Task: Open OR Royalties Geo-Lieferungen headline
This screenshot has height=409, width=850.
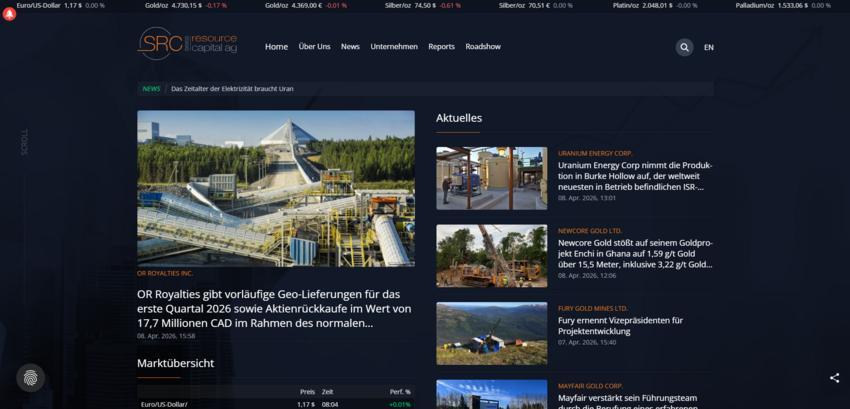Action: tap(274, 309)
